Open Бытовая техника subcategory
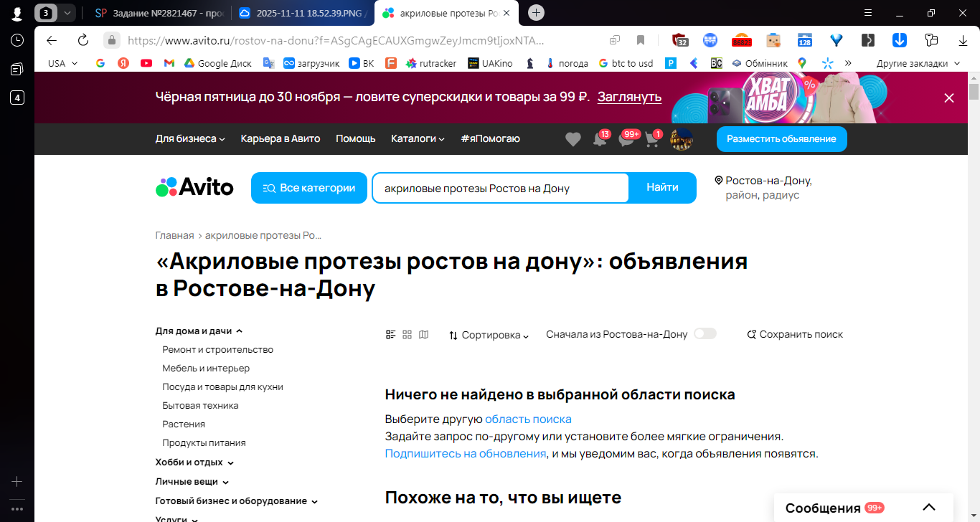The height and width of the screenshot is (522, 980). (200, 405)
